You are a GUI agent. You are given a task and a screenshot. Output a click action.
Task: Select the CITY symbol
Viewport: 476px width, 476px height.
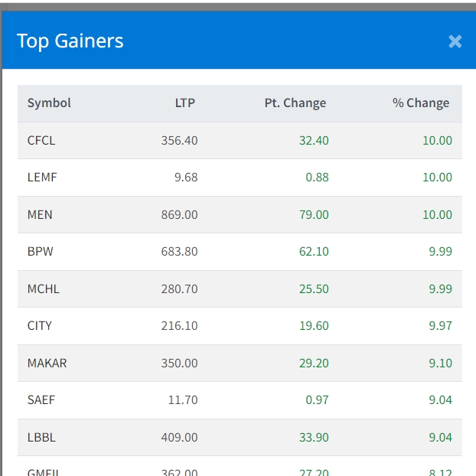[x=40, y=325]
